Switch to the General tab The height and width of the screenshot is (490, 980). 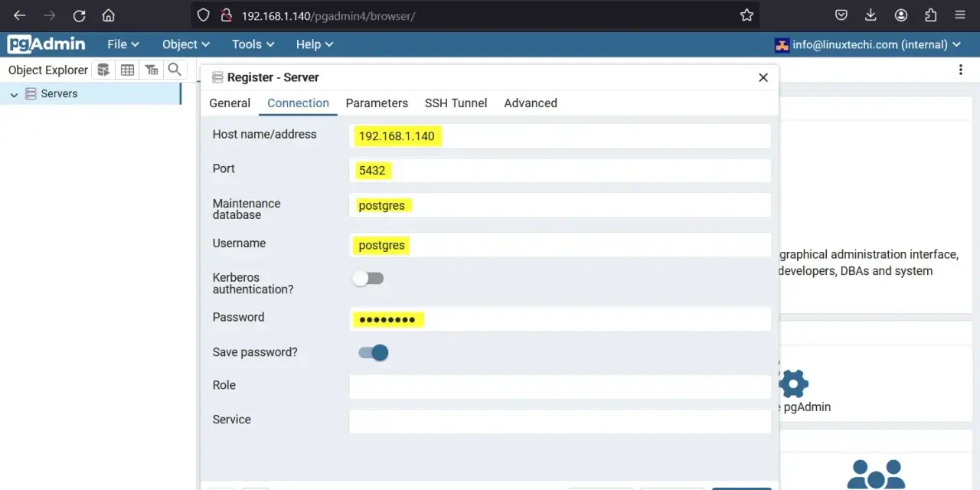click(x=230, y=103)
